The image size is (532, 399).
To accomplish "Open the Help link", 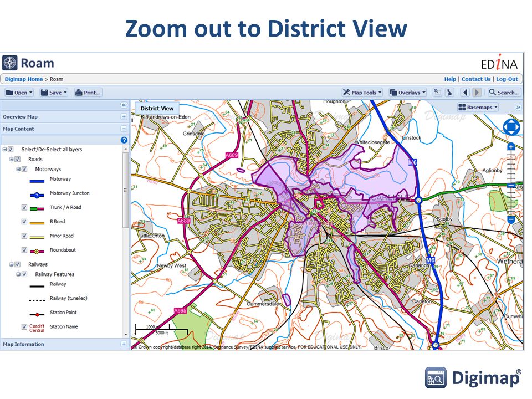I will [x=450, y=79].
